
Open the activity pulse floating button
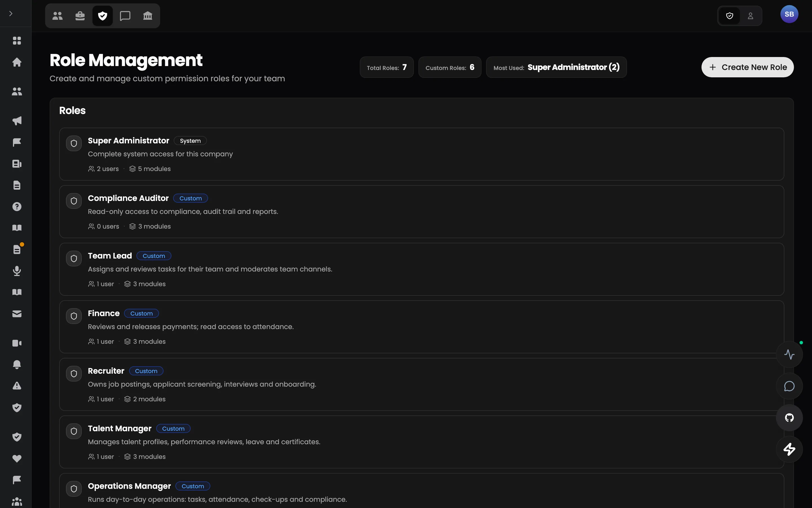[789, 354]
